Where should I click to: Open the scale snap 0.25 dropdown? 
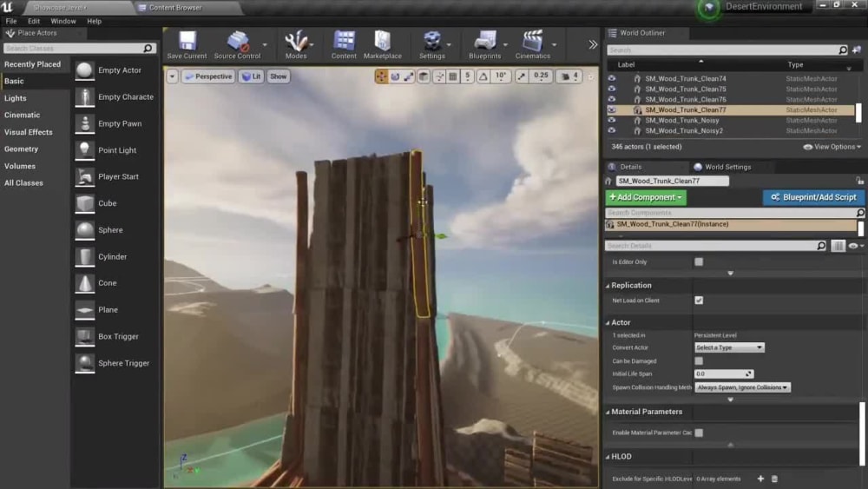pyautogui.click(x=541, y=76)
